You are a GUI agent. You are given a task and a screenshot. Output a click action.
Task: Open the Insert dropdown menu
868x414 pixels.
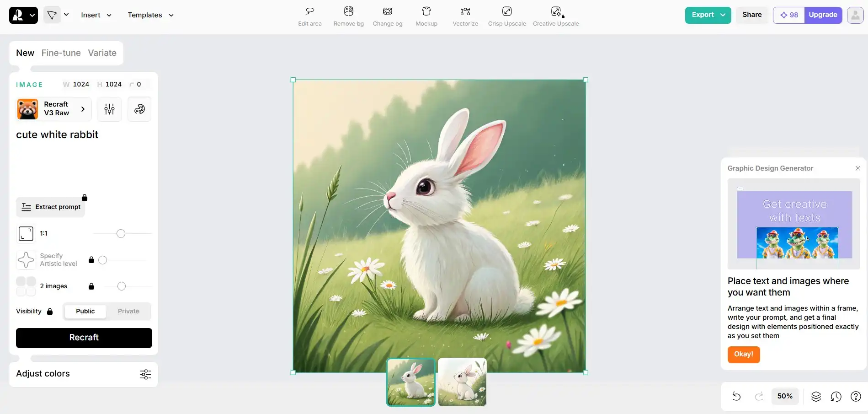coord(96,15)
